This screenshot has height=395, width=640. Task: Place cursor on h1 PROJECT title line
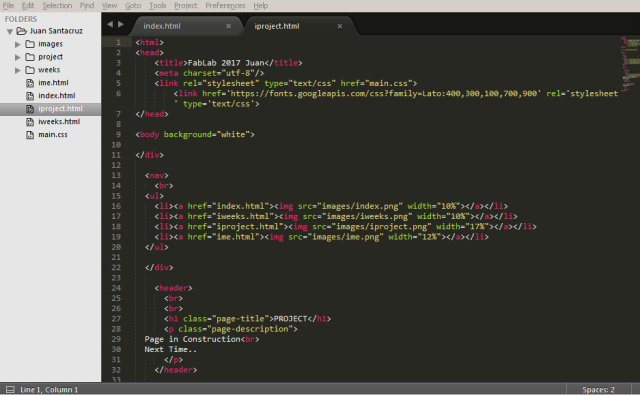tap(247, 319)
